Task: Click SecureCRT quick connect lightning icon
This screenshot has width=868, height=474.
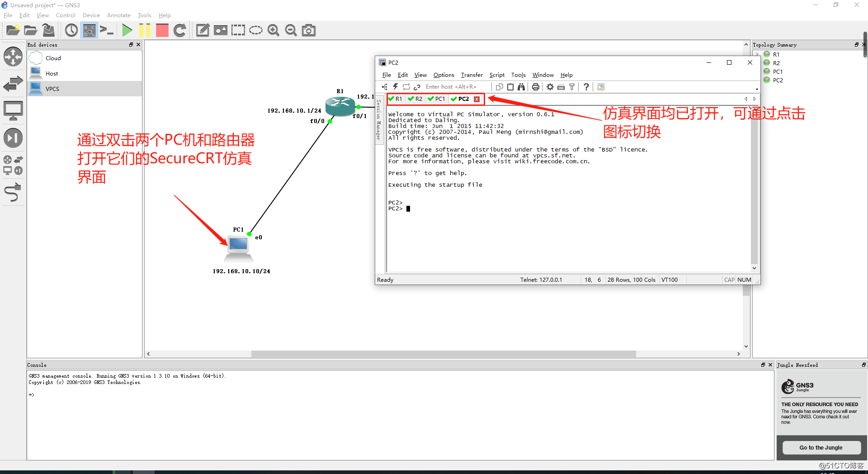Action: [395, 87]
